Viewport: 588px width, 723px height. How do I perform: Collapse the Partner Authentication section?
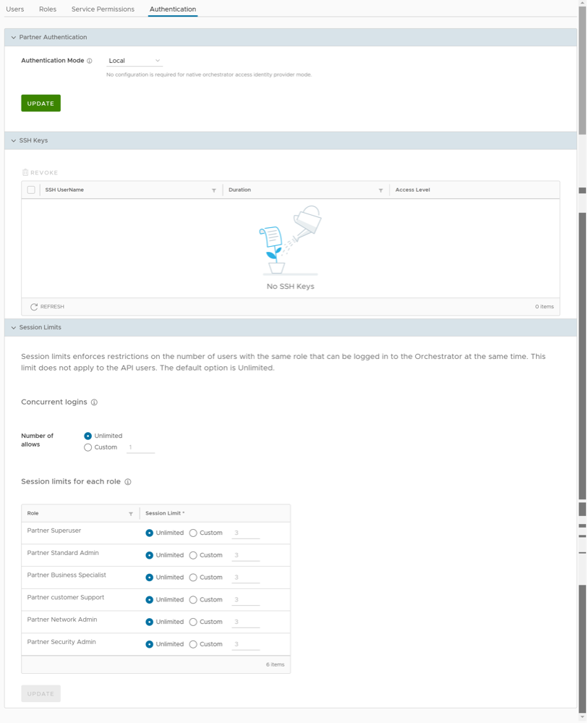click(x=14, y=38)
